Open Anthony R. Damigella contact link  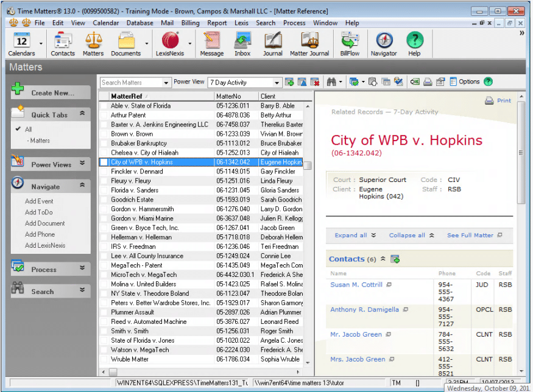364,309
